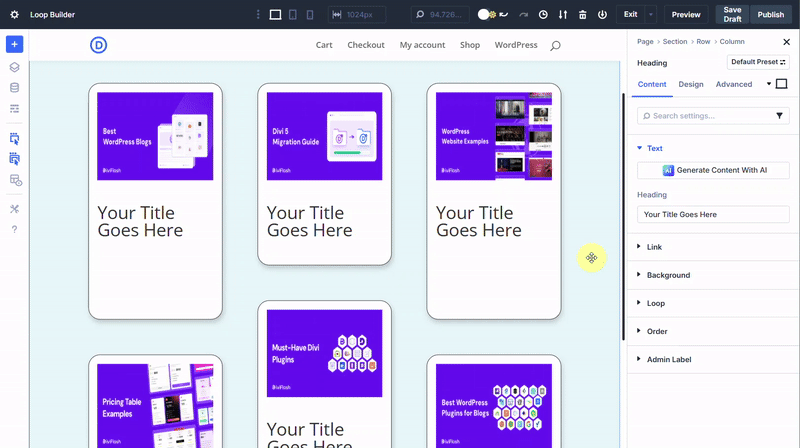Click Page in the breadcrumb
Screen dimensions: 800x448
point(645,41)
